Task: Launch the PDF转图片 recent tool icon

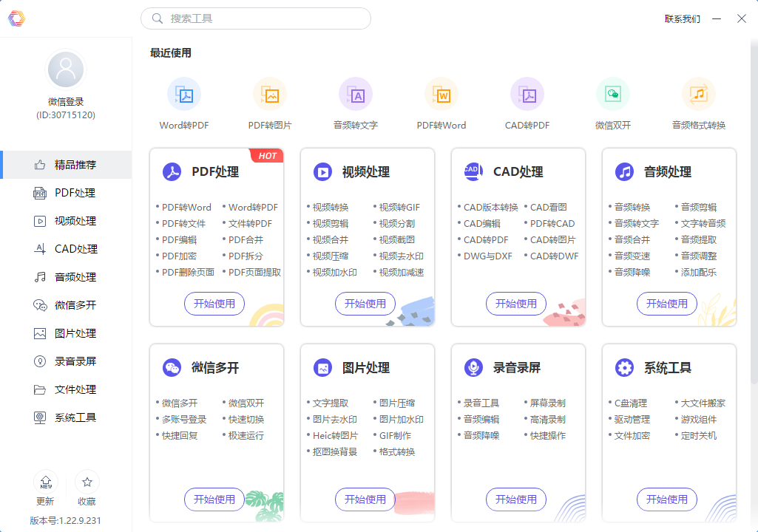Action: click(270, 95)
